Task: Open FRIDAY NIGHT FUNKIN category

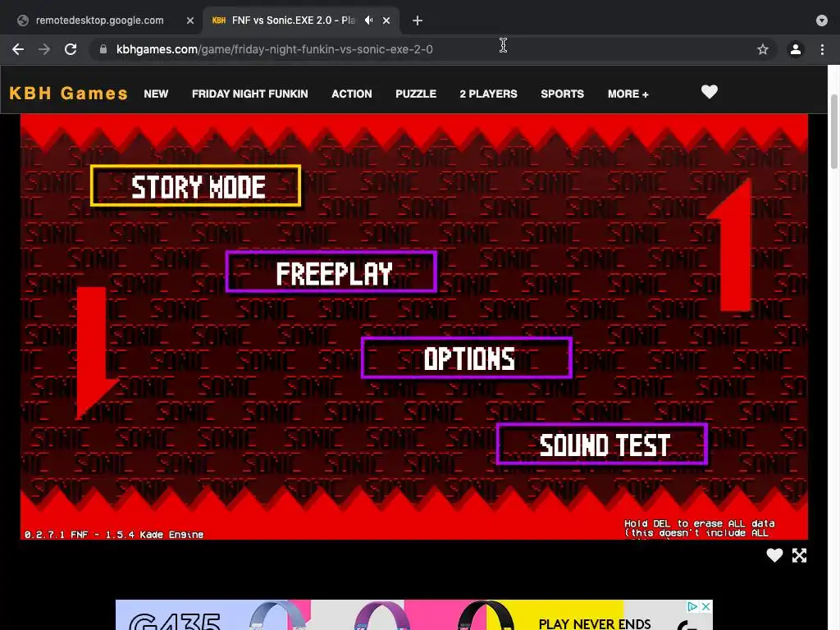Action: [x=249, y=94]
